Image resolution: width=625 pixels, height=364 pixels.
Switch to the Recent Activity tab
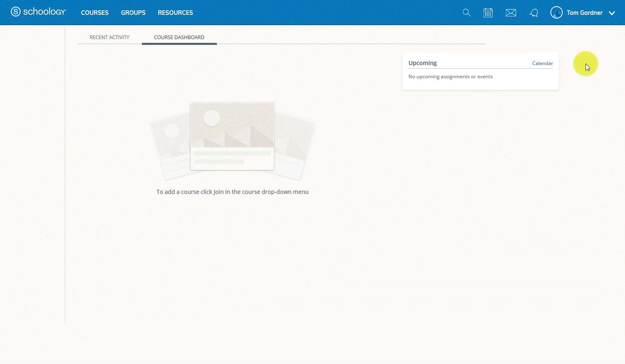point(109,37)
